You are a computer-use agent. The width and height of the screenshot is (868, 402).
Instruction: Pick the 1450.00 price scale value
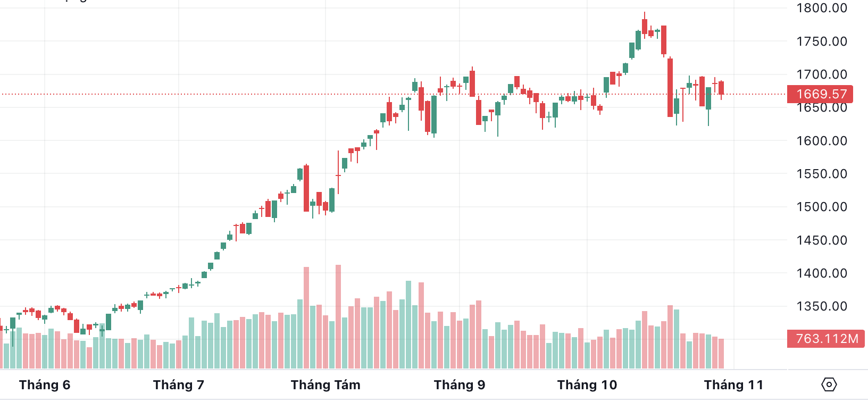click(x=821, y=240)
